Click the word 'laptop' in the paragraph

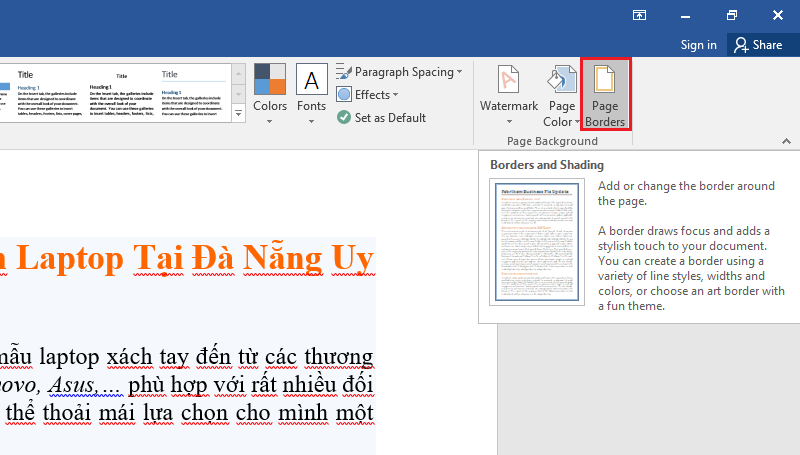(x=70, y=357)
